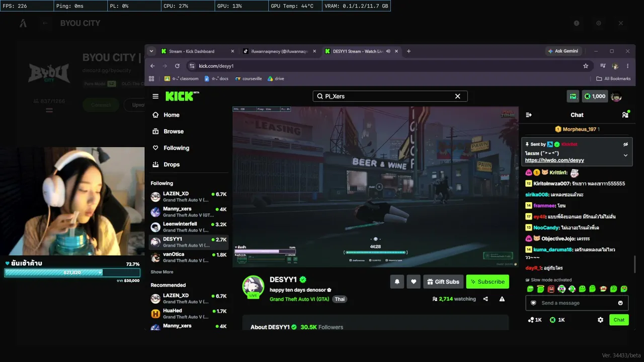Select the DESYY1 Stream browser tab
This screenshot has width=644, height=362.
(360, 51)
